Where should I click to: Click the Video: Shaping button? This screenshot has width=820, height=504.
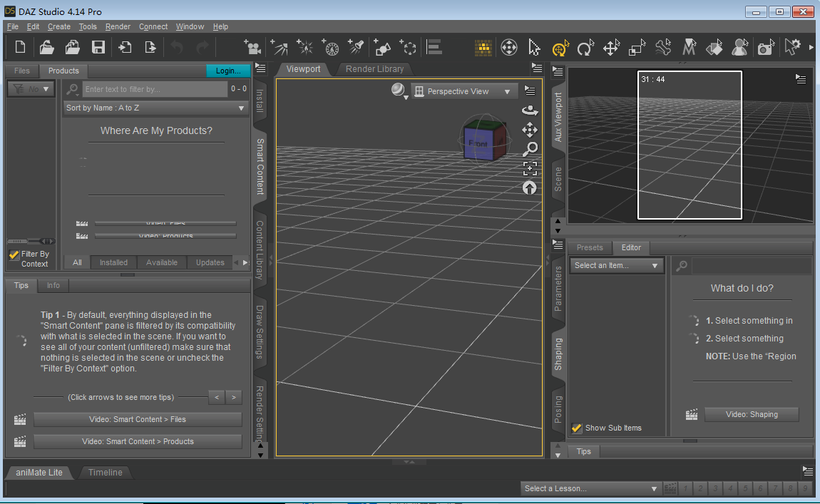click(x=752, y=415)
